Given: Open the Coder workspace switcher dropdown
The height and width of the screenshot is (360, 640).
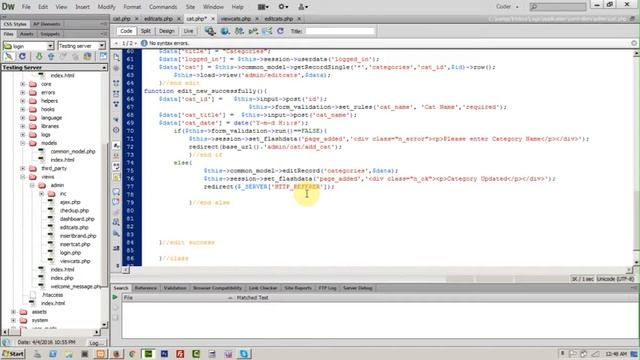Looking at the screenshot, I should 507,7.
